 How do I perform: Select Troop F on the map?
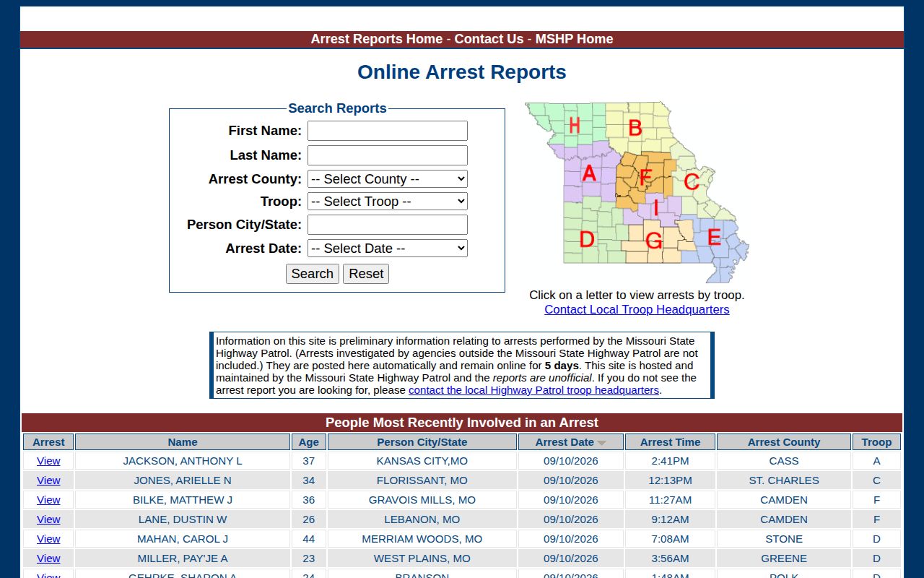tap(645, 177)
